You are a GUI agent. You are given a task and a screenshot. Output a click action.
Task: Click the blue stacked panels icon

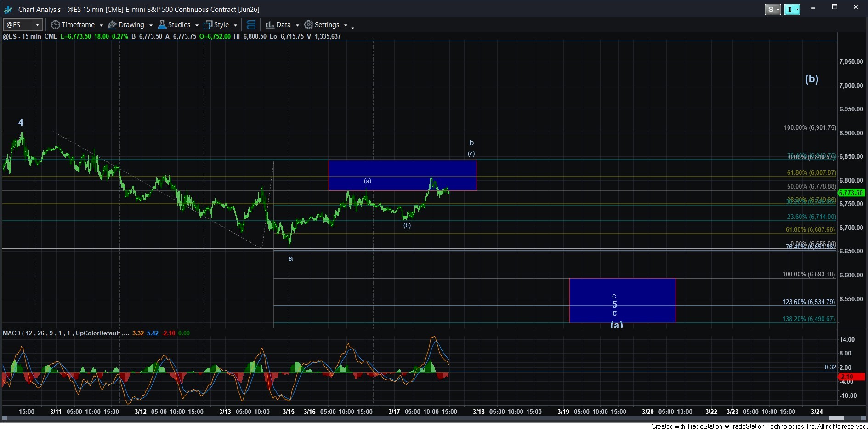tap(251, 25)
